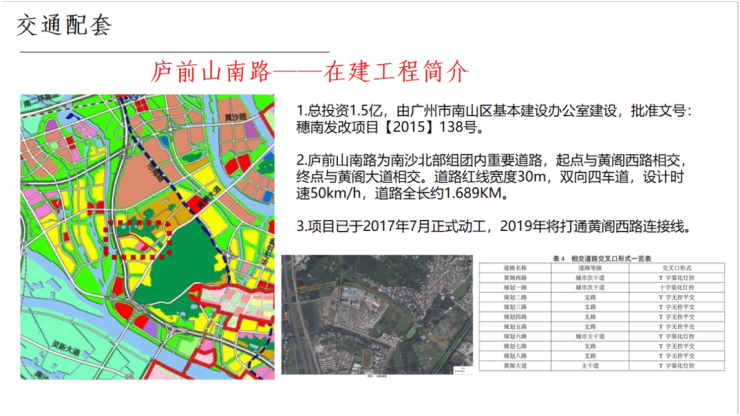Viewport: 740px width, 416px height.
Task: Select table cell '黄阁西路'
Action: click(515, 278)
